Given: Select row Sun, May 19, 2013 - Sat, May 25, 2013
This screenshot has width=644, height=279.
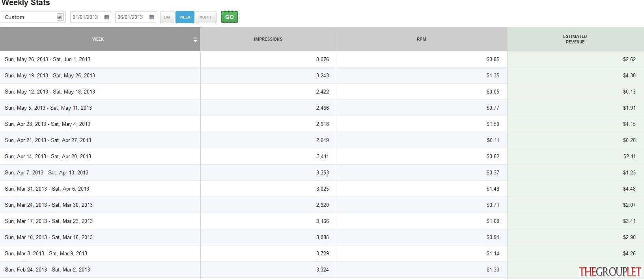Looking at the screenshot, I should (322, 75).
